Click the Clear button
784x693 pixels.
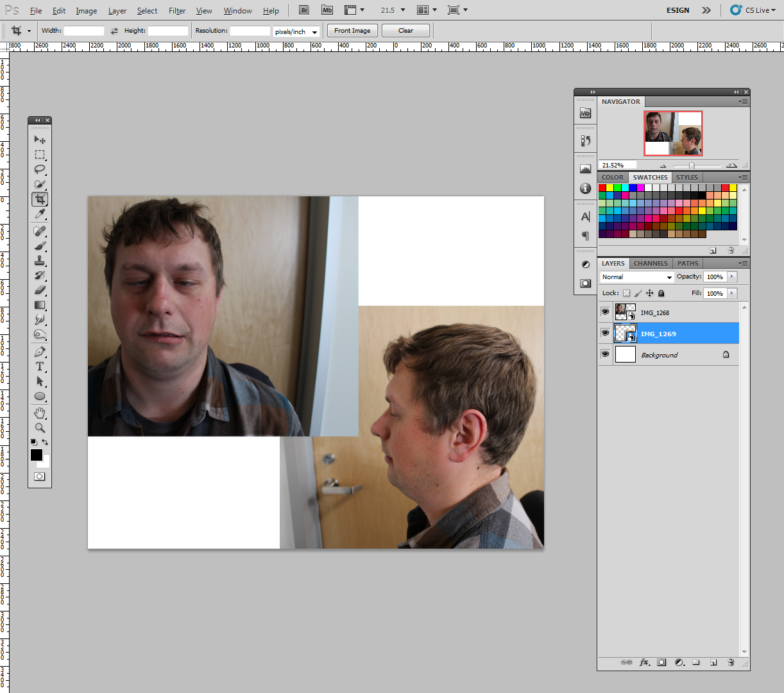coord(405,31)
